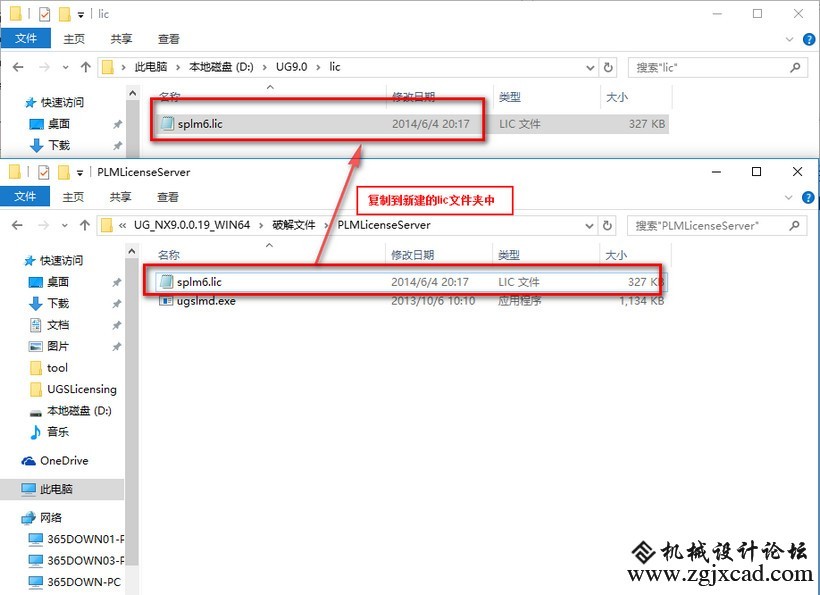Open address history dropdown in lic window

pyautogui.click(x=590, y=68)
